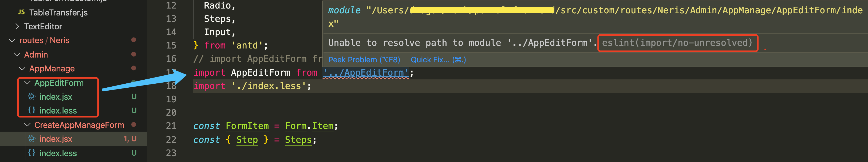Click React icon of AppEditForm index.jsx
Viewport: 868px width, 162px height.
coord(32,97)
